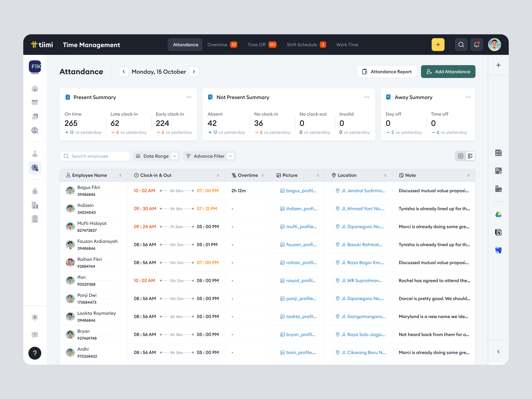
Task: Open Google Drive from the right sidebar
Action: pos(498,214)
